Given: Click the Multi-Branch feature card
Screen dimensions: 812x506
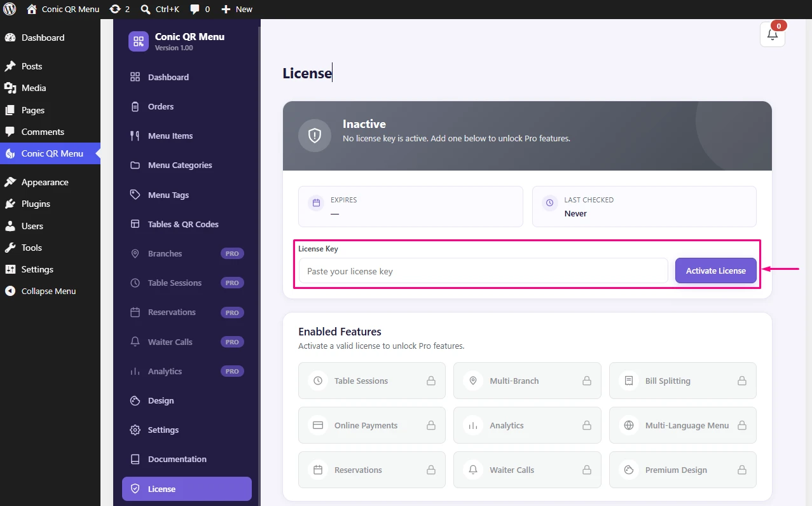Looking at the screenshot, I should (527, 381).
